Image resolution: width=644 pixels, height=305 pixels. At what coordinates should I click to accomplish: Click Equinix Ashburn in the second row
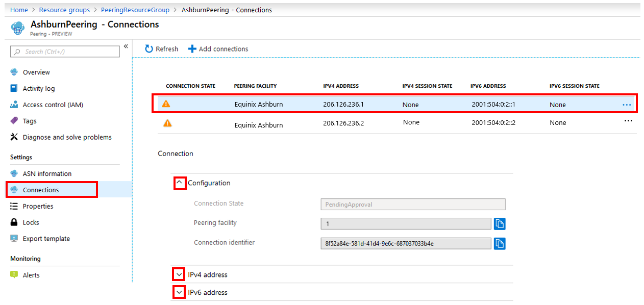(x=259, y=125)
